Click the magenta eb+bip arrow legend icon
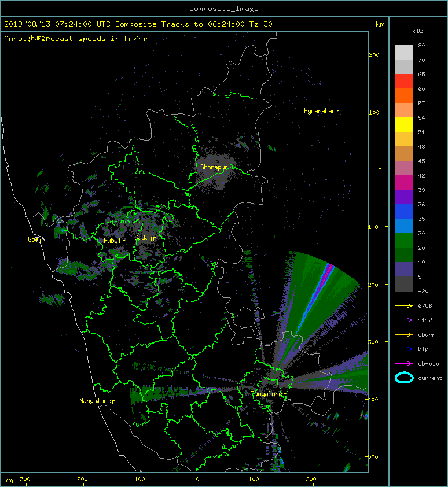The height and width of the screenshot is (487, 448). (x=404, y=363)
